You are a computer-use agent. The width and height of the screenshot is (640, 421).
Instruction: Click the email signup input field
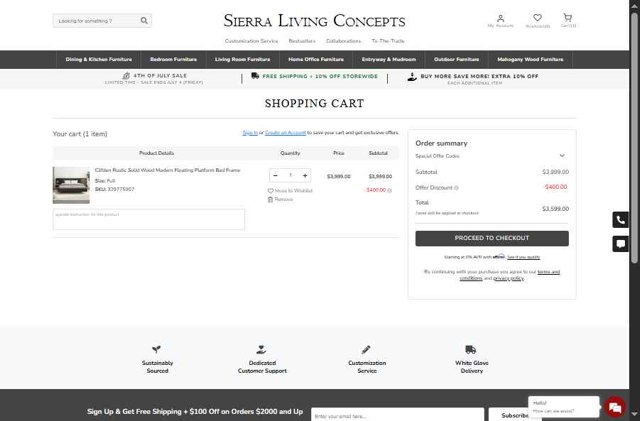pyautogui.click(x=398, y=415)
